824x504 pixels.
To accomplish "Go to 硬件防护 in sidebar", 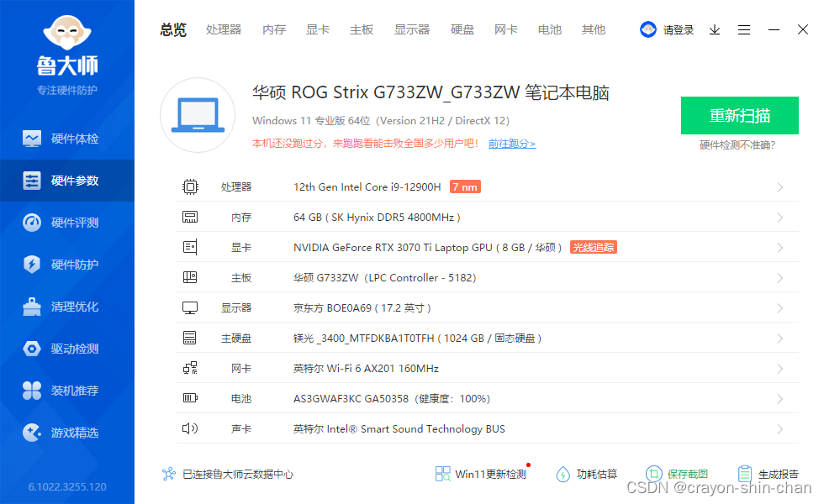I will 67,265.
